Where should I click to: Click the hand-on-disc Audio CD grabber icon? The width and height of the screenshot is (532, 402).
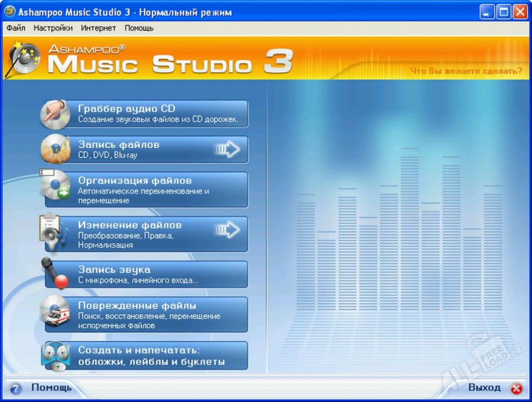point(55,114)
